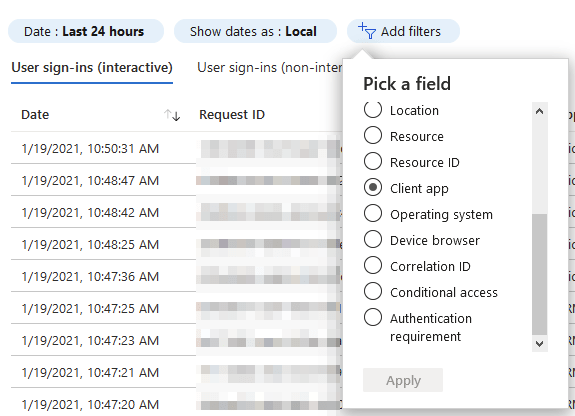Select the Correlation ID radio button
Image resolution: width=575 pixels, height=416 pixels.
pyautogui.click(x=373, y=265)
